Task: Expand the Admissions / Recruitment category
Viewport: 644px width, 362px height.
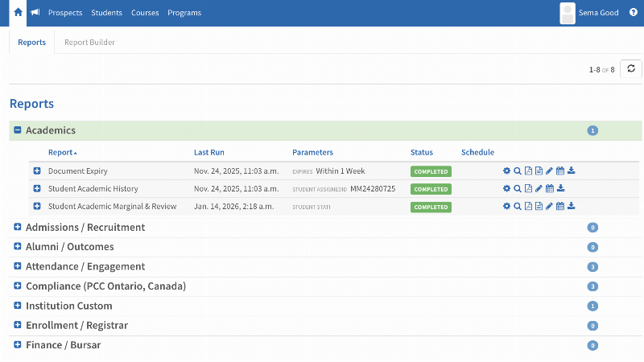Action: pos(18,228)
